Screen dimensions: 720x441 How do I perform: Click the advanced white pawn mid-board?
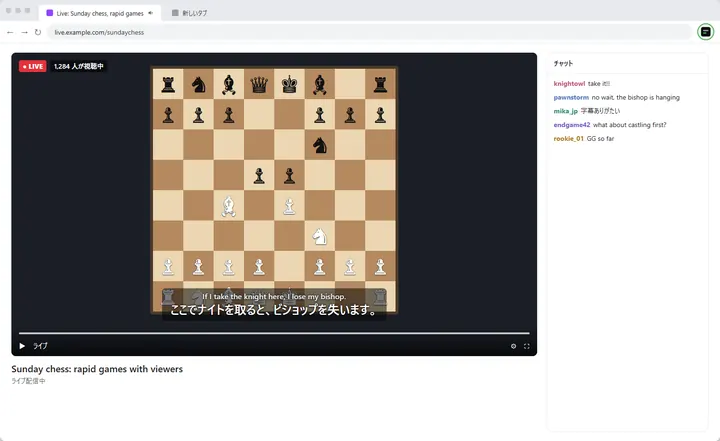(289, 206)
